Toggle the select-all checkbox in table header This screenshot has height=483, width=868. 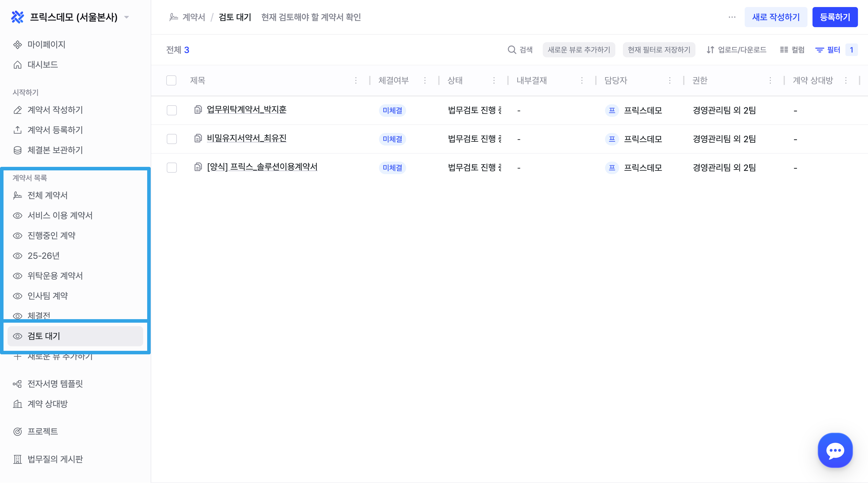click(x=171, y=80)
